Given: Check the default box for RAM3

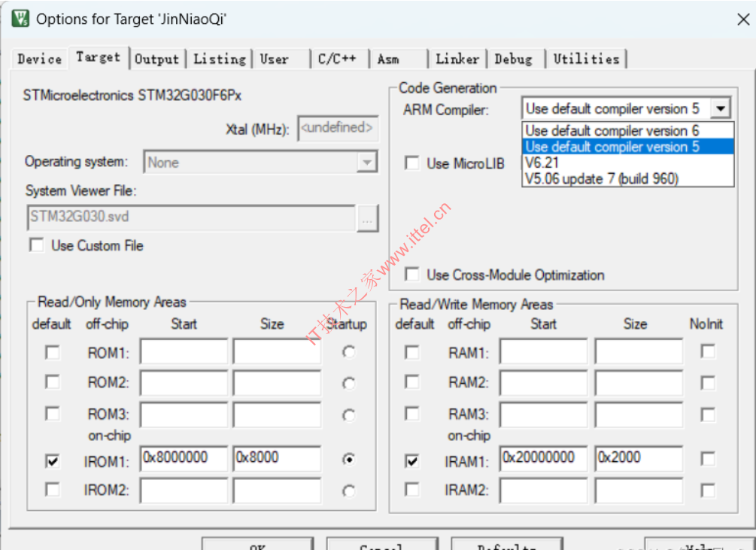Looking at the screenshot, I should 412,414.
